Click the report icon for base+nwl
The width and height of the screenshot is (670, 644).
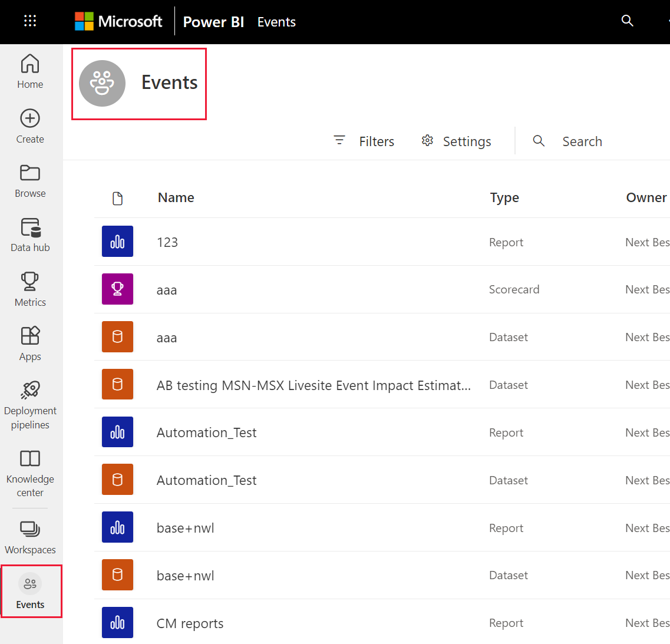117,527
